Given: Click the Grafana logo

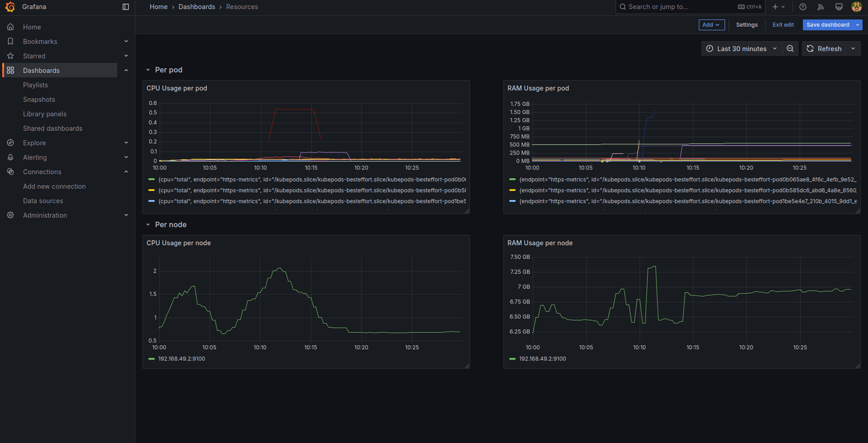Looking at the screenshot, I should pos(9,7).
